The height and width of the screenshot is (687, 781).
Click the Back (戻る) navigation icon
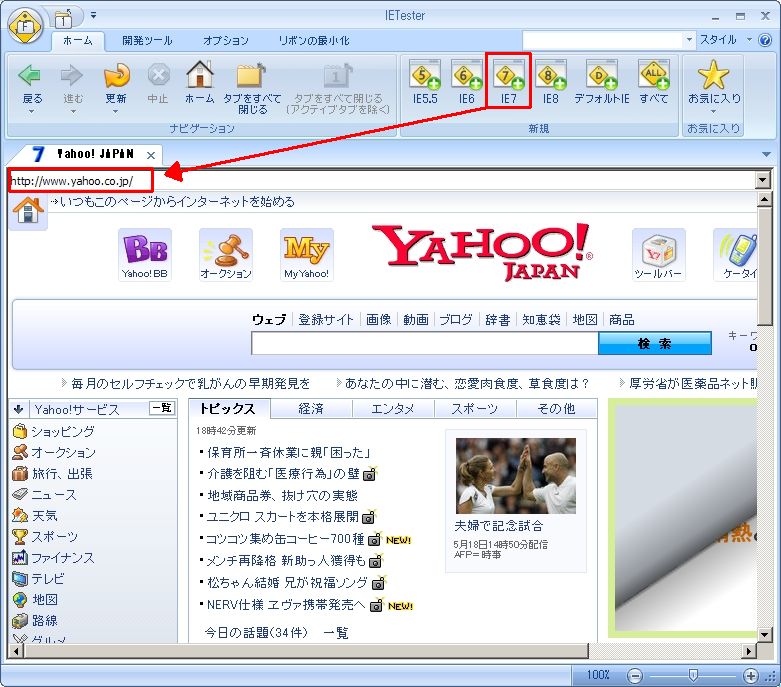click(x=31, y=76)
